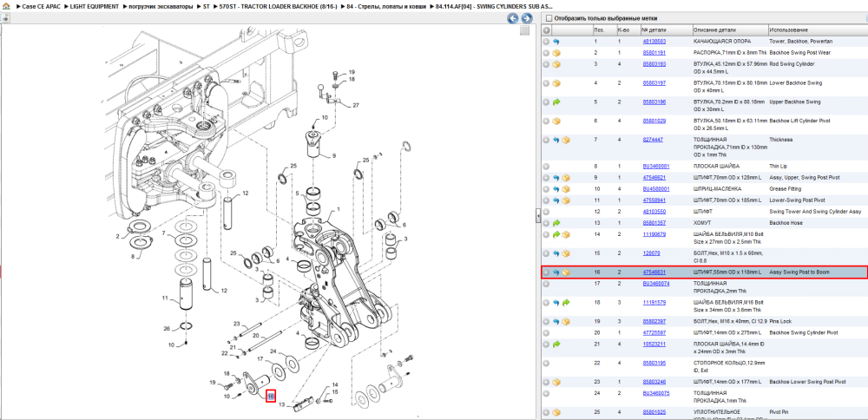868x420 pixels.
Task: Toggle round selector for part 85801025
Action: (546, 412)
